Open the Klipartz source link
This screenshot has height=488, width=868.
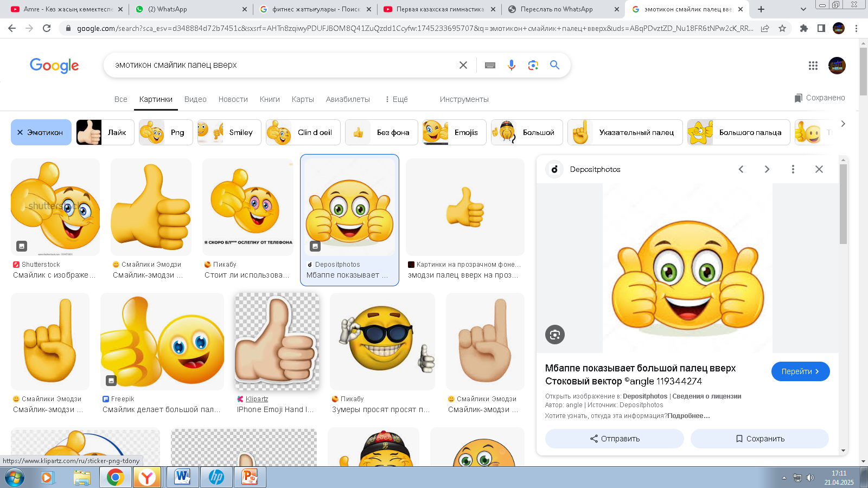point(257,399)
